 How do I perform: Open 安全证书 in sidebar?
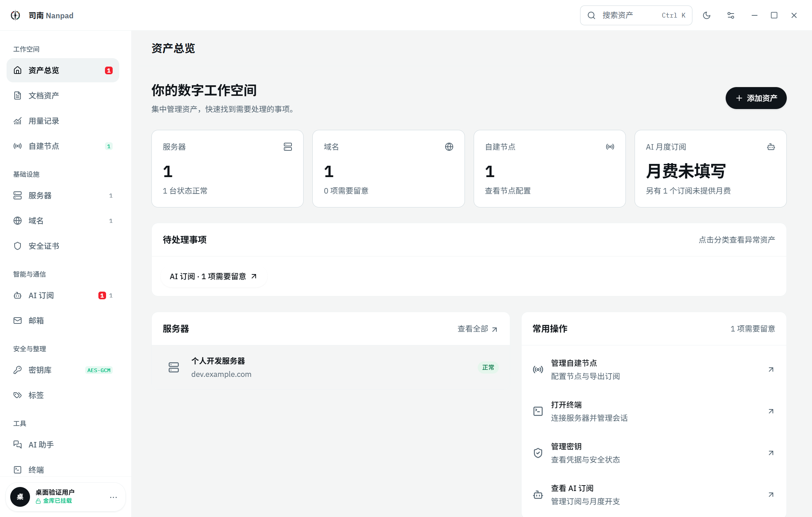pos(63,246)
